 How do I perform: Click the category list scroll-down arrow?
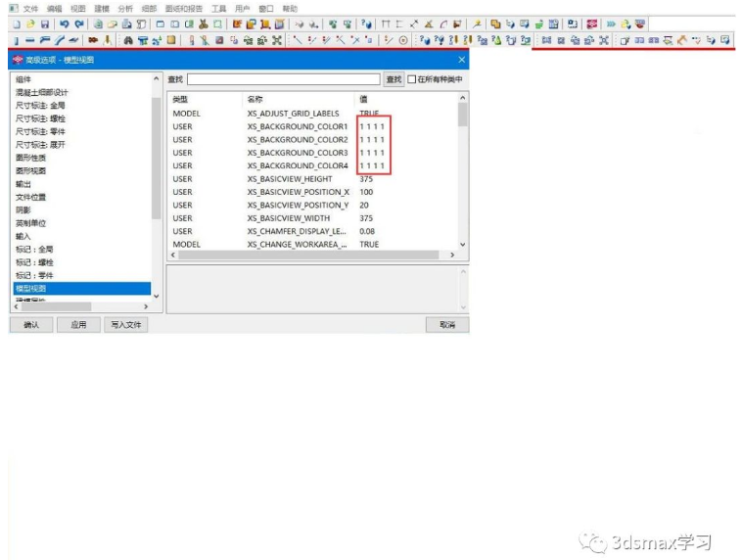pyautogui.click(x=157, y=297)
